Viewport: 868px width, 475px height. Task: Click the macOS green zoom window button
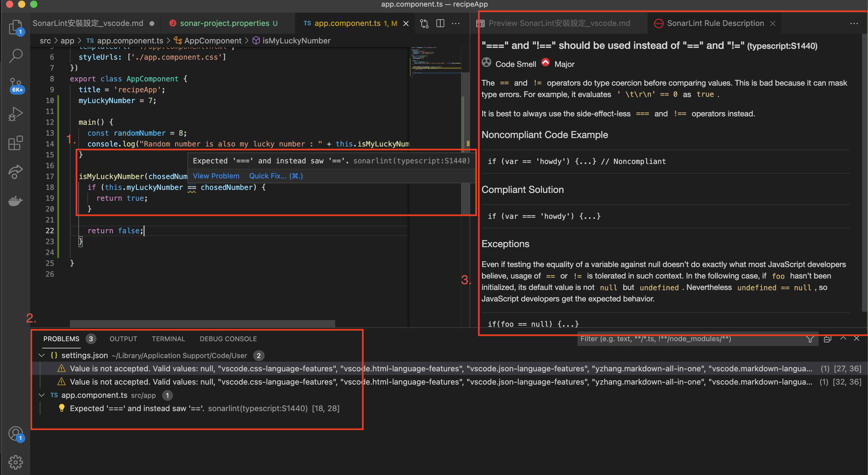pyautogui.click(x=34, y=4)
